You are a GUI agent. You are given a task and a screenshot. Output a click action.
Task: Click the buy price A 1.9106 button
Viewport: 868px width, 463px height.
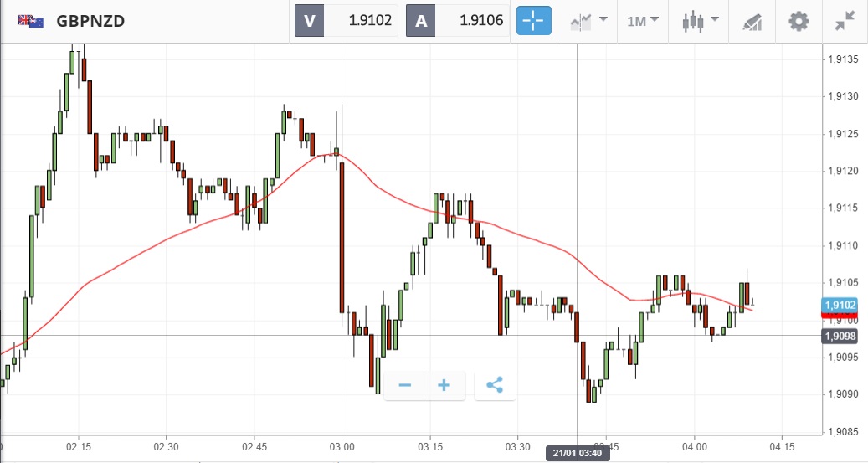point(458,21)
